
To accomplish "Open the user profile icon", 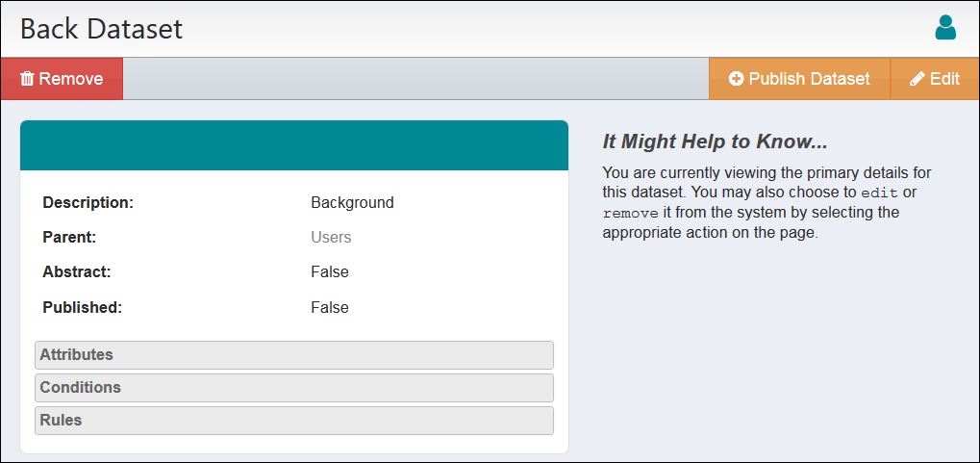I will [945, 28].
